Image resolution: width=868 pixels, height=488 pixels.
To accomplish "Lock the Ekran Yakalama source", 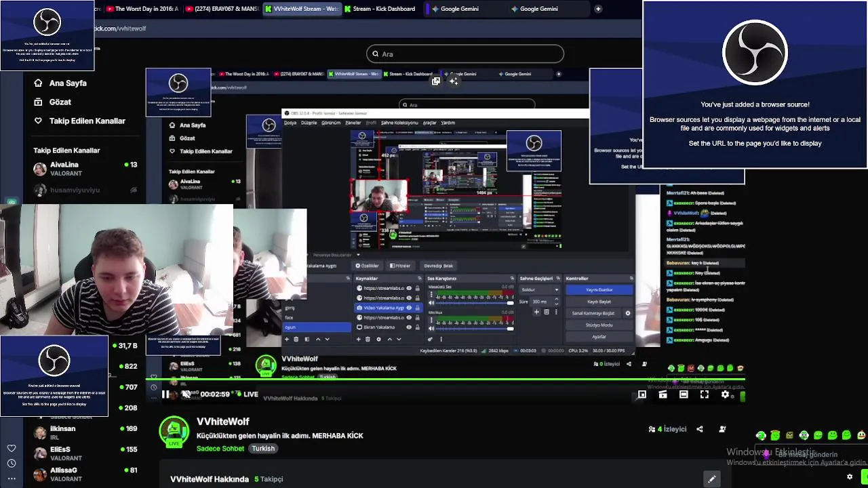I will click(x=417, y=327).
